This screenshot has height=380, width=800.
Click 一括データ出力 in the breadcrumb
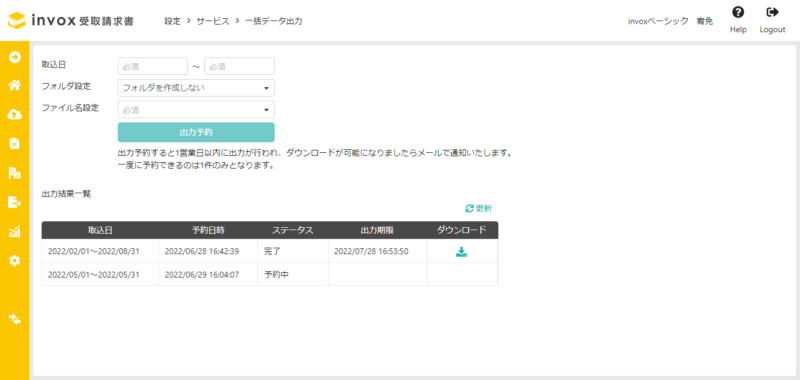coord(274,21)
